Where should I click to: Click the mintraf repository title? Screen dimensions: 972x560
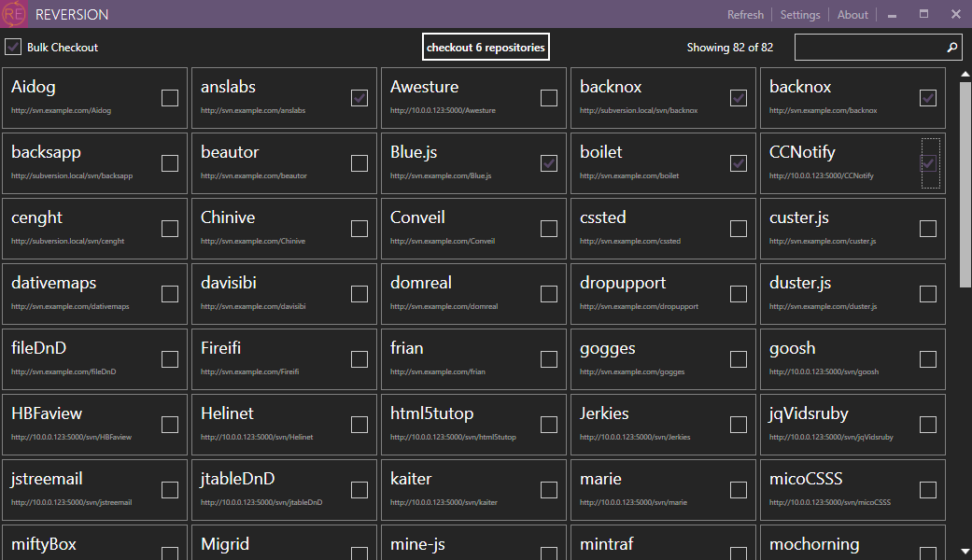(x=606, y=544)
